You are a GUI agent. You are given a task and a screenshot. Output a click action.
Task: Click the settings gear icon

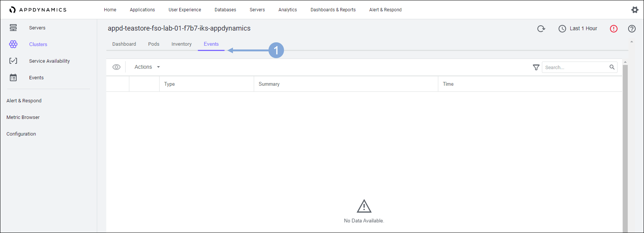tap(635, 10)
